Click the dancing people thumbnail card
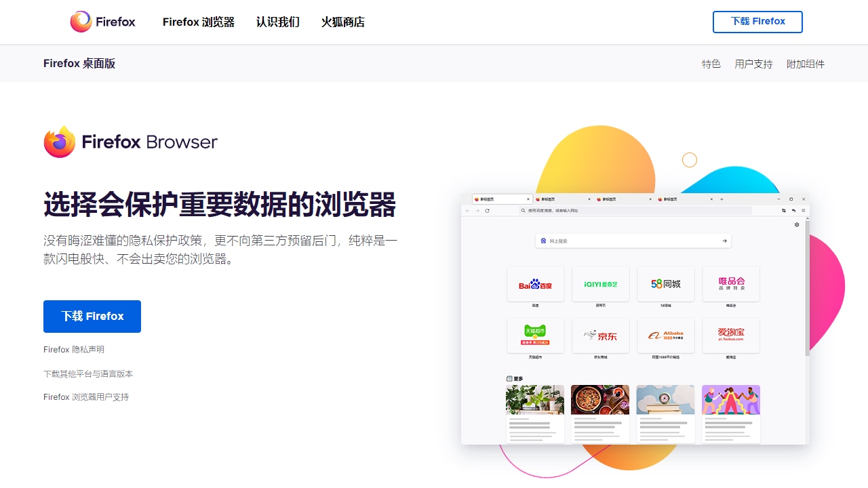The width and height of the screenshot is (868, 488). tap(731, 414)
